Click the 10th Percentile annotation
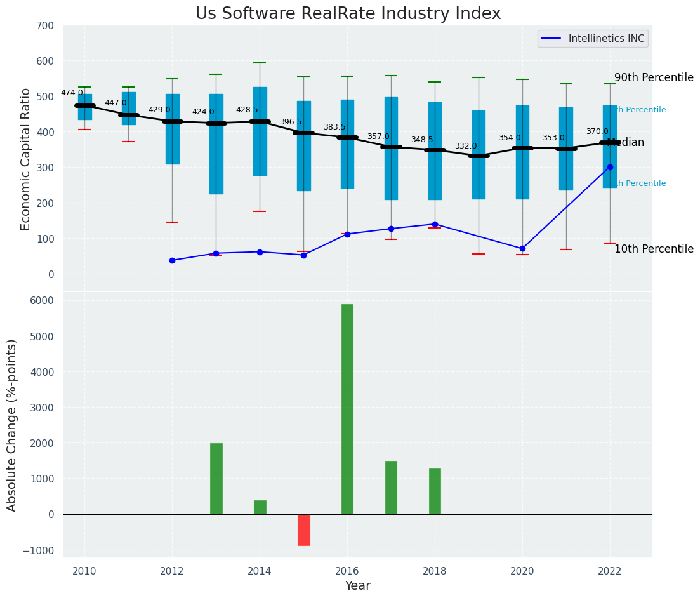 click(653, 249)
